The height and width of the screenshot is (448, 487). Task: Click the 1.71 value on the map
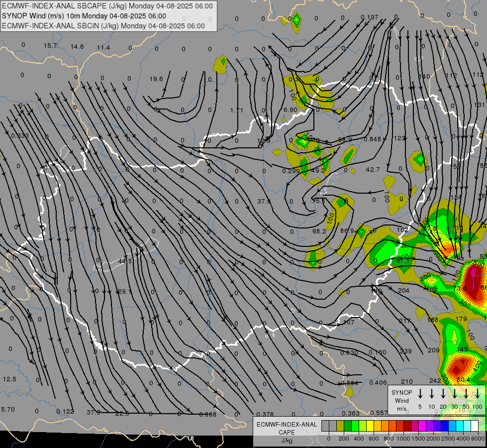(x=237, y=110)
